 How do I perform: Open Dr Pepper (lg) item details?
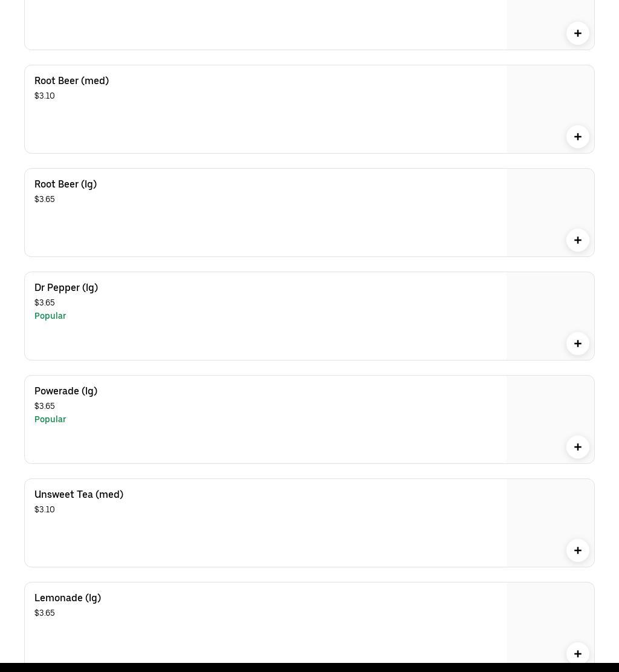(66, 287)
